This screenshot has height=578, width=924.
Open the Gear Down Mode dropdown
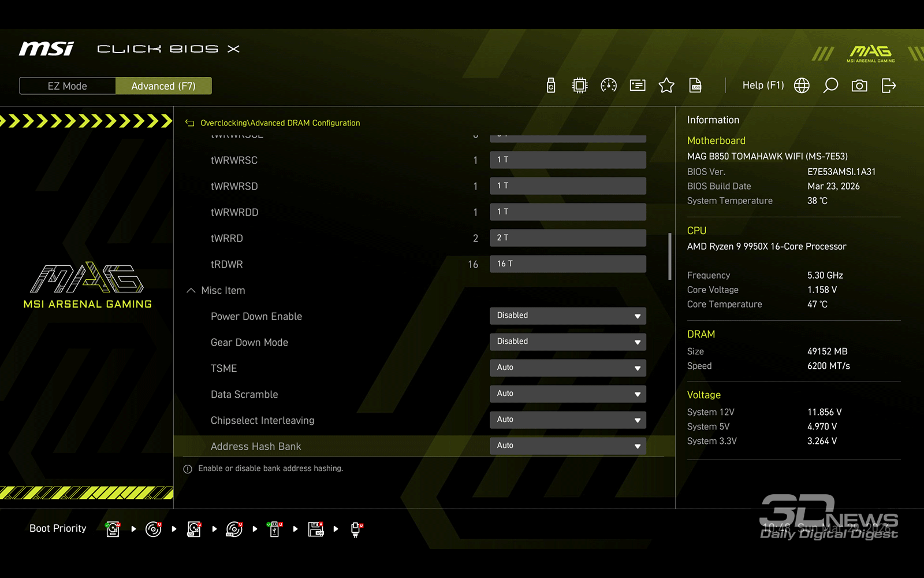568,342
